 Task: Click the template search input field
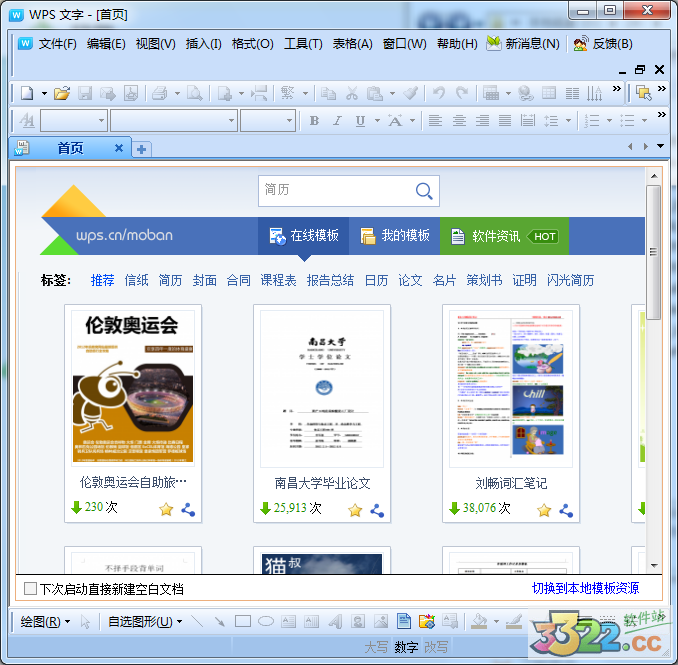pos(337,191)
